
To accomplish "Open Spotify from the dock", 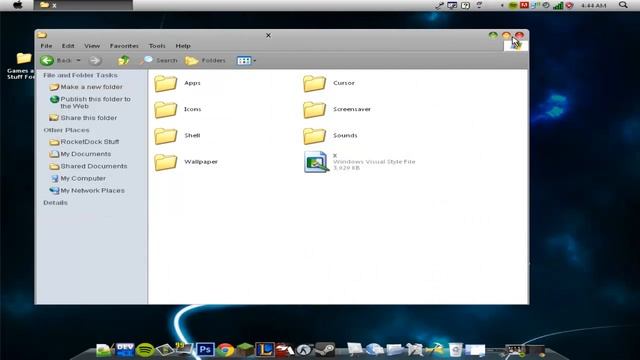I will [x=145, y=350].
